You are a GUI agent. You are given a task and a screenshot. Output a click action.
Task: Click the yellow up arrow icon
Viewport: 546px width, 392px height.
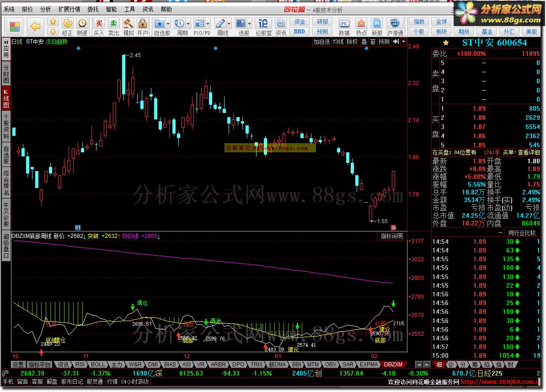pos(53,22)
